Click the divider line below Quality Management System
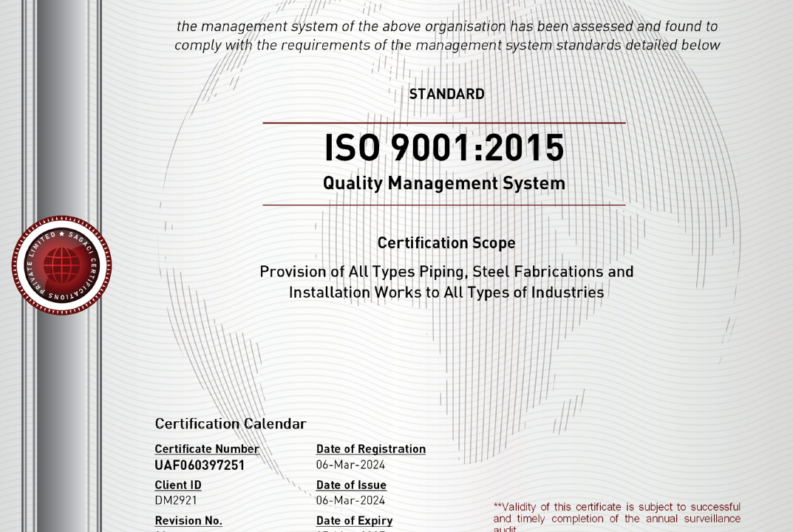The width and height of the screenshot is (793, 532). click(445, 204)
